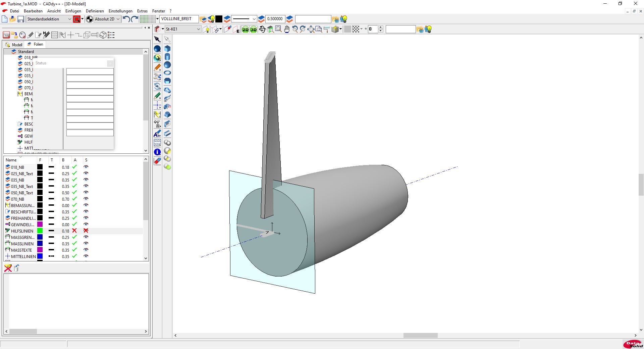The height and width of the screenshot is (349, 644).
Task: Toggle visibility eye for 018_NB layer
Action: click(x=86, y=167)
